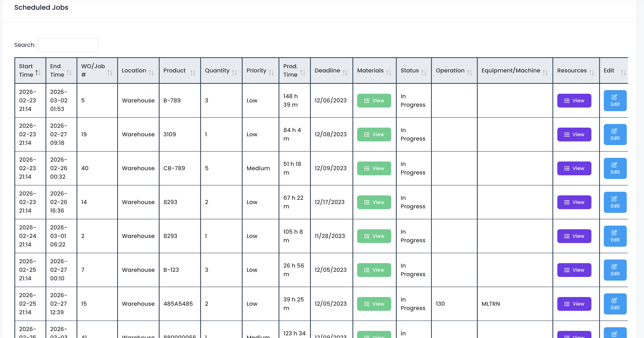The height and width of the screenshot is (338, 644).
Task: View resources for job 7 B-123
Action: (x=574, y=270)
